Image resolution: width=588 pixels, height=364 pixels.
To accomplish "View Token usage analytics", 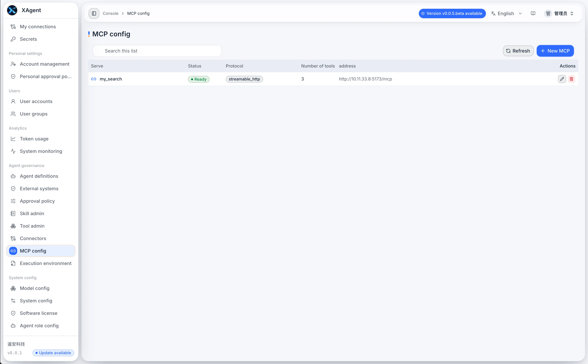I will 41,139.
